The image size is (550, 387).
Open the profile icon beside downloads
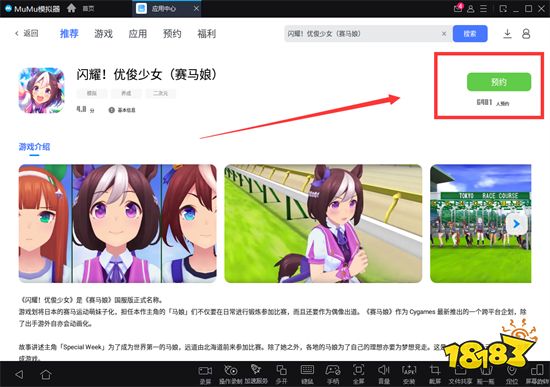[x=526, y=34]
